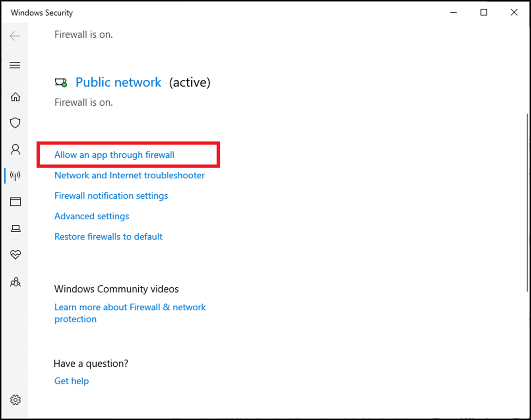
Task: Open Family options icon
Action: pyautogui.click(x=16, y=281)
